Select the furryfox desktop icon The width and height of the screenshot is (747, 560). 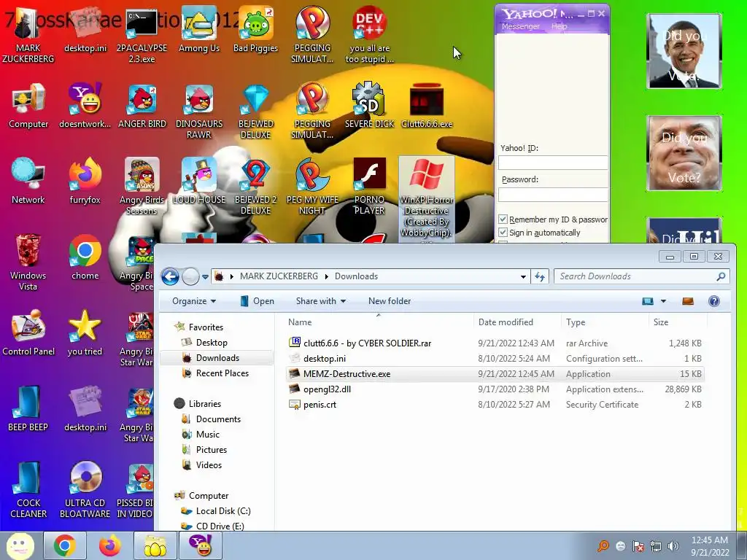coord(85,181)
